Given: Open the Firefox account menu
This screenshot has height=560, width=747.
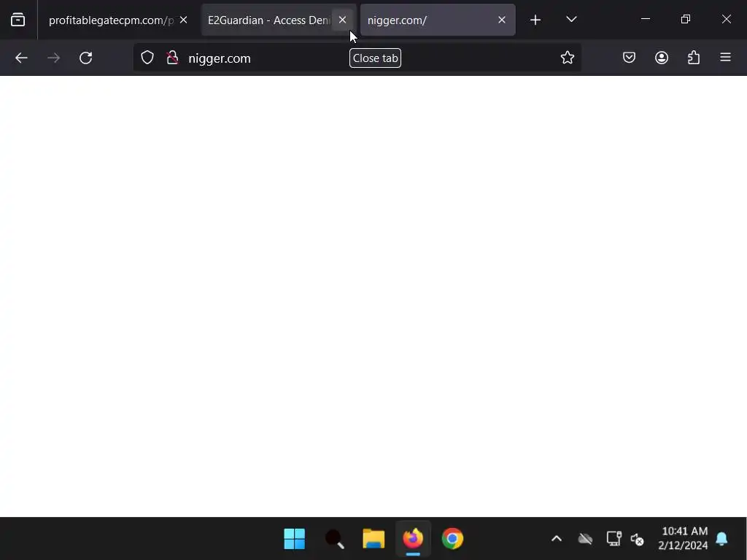Looking at the screenshot, I should tap(661, 58).
